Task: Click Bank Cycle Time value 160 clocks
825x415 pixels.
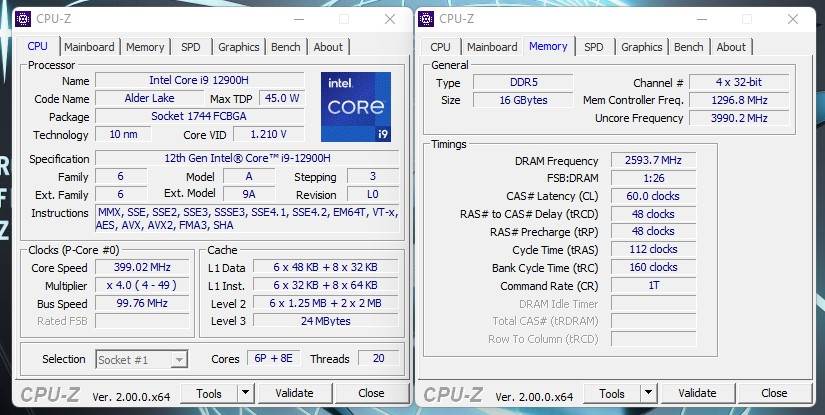Action: tap(653, 267)
